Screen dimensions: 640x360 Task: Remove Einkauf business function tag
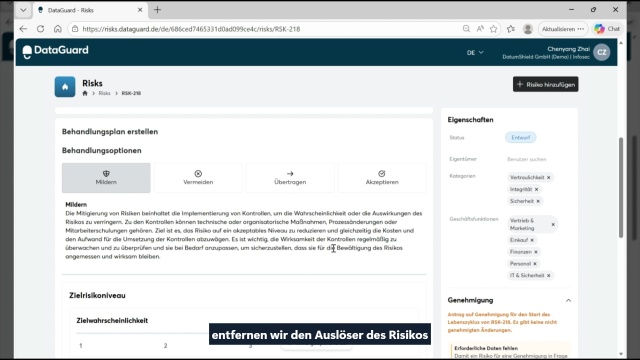click(532, 240)
